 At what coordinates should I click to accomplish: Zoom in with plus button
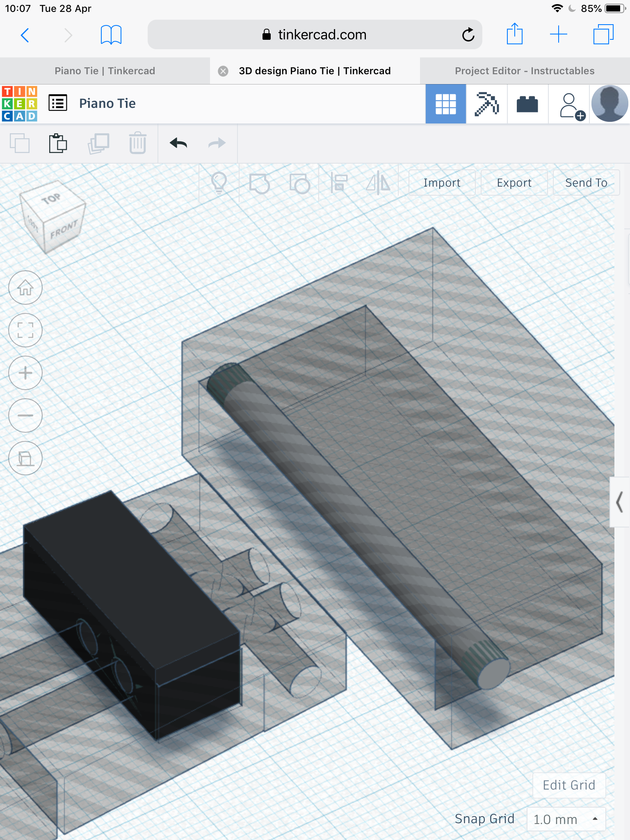(25, 373)
